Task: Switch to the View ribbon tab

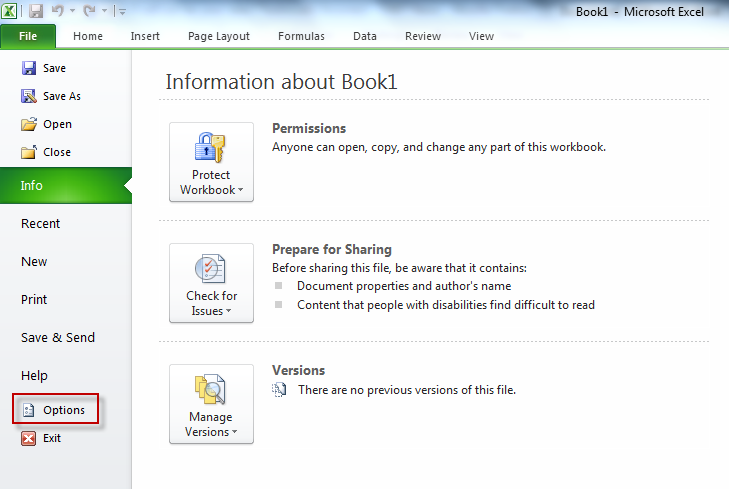Action: pyautogui.click(x=481, y=36)
